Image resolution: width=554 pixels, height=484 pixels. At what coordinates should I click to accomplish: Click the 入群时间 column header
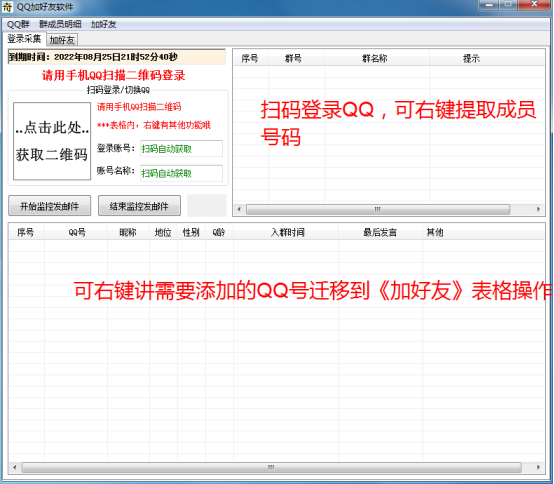click(x=286, y=232)
